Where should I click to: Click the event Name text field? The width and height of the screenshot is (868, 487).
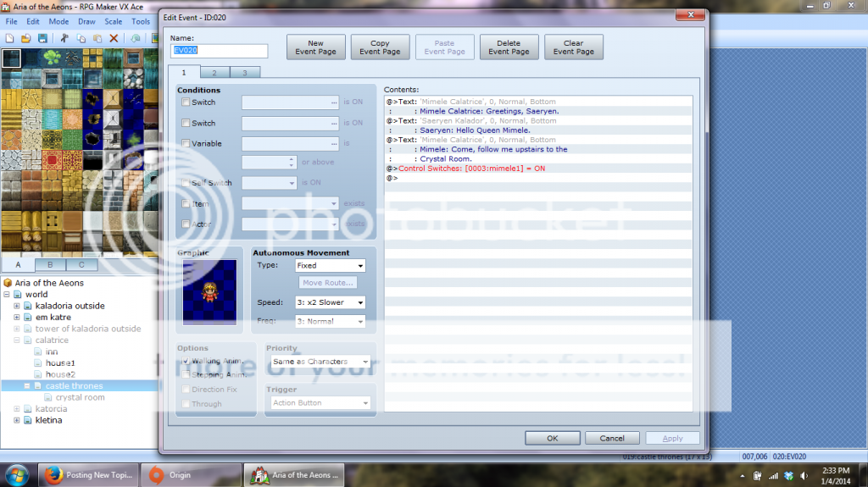tap(219, 51)
